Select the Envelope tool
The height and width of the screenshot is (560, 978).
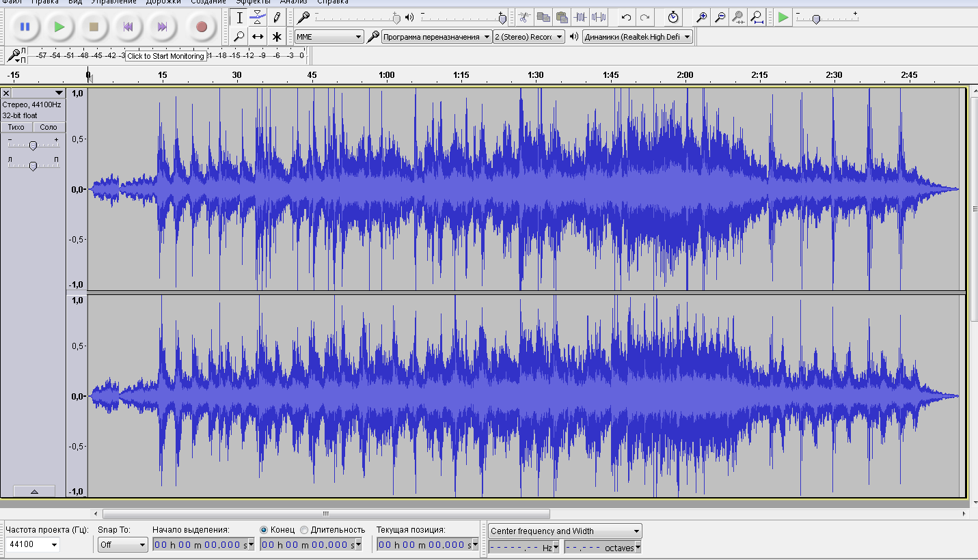[258, 18]
